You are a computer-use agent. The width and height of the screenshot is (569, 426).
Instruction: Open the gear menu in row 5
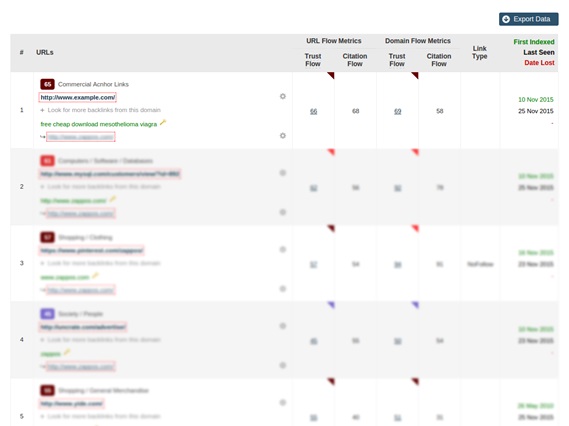pos(283,402)
